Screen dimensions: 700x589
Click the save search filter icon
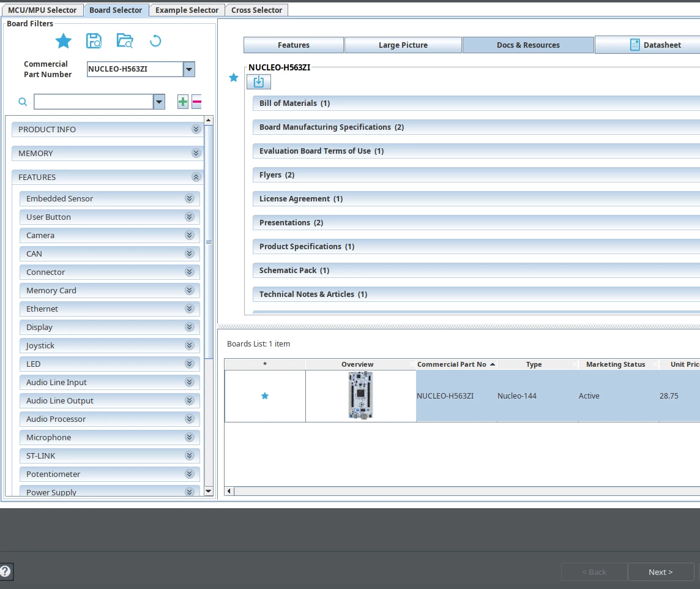click(94, 40)
